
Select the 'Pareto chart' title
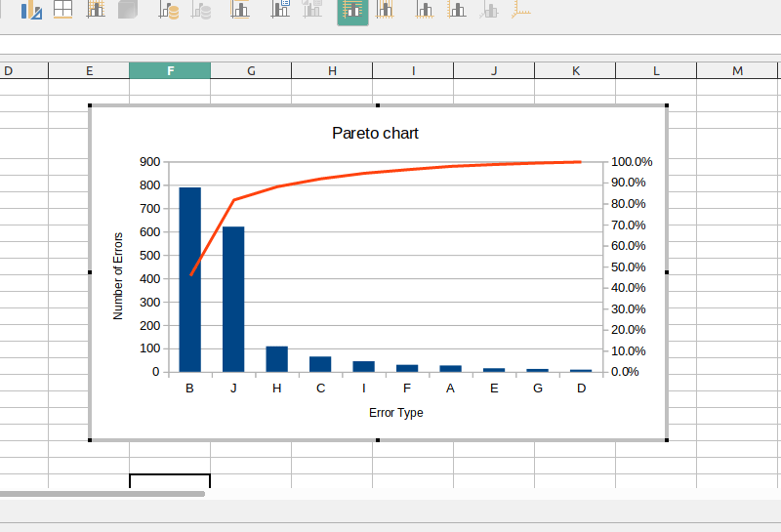(375, 133)
